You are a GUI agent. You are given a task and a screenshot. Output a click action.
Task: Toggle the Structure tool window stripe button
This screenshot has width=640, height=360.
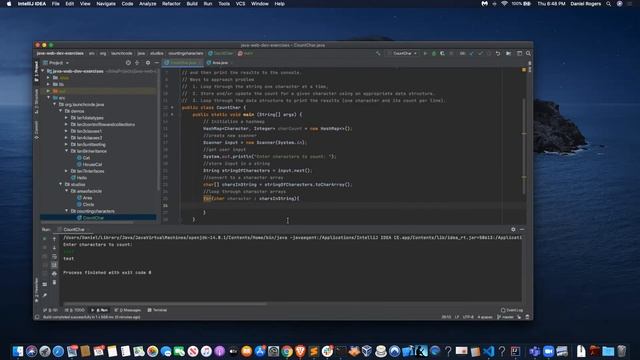pyautogui.click(x=36, y=100)
